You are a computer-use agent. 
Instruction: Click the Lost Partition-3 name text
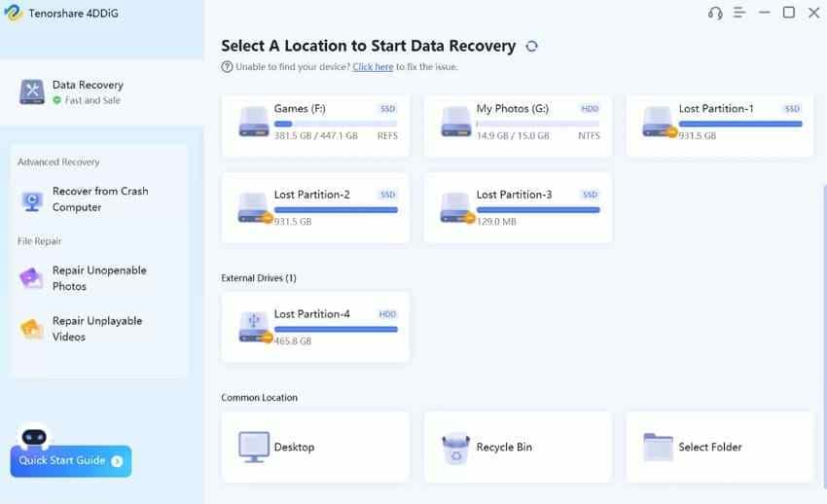point(515,195)
